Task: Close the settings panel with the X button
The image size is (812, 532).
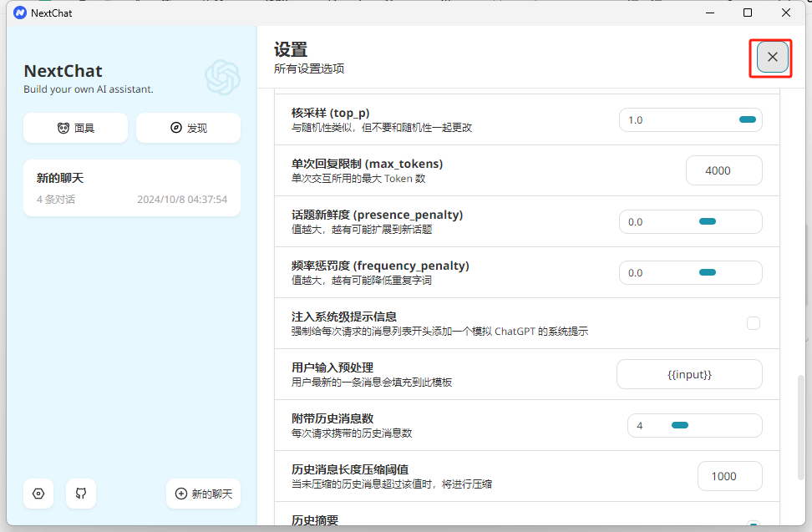Action: pos(772,57)
